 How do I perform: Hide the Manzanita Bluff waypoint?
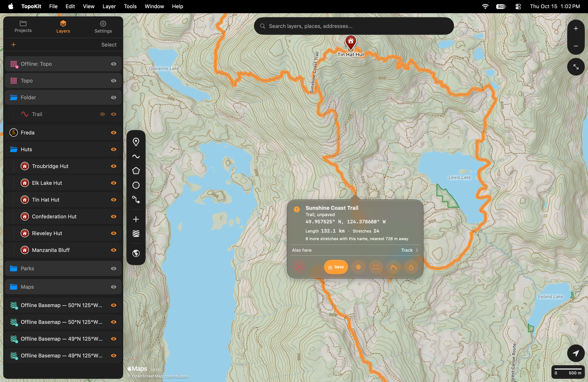(x=114, y=250)
